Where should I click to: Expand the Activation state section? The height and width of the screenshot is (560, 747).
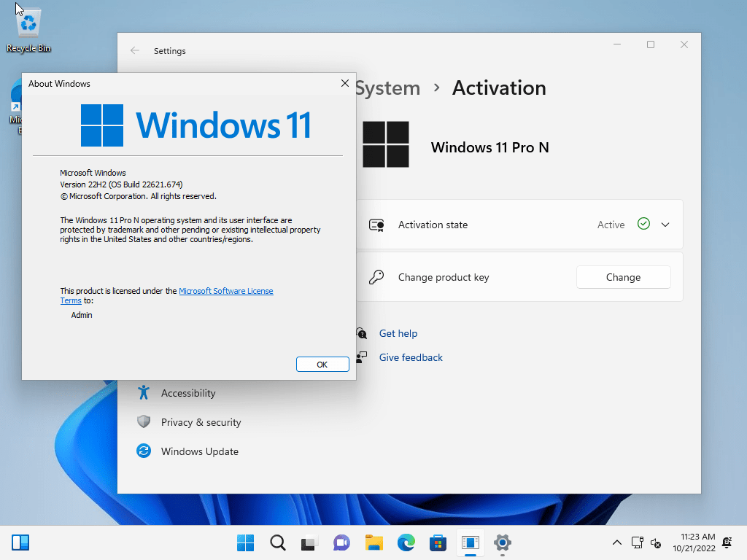click(665, 225)
